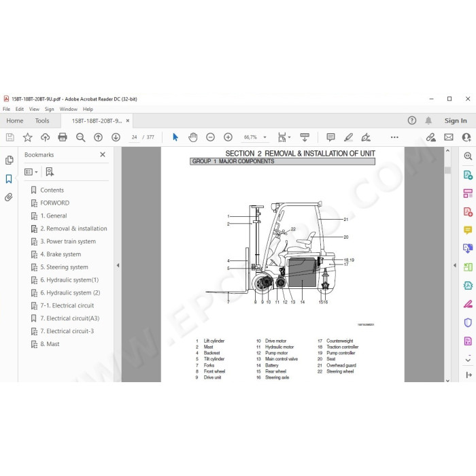Open the Help menu
476x476 pixels.
[88, 109]
